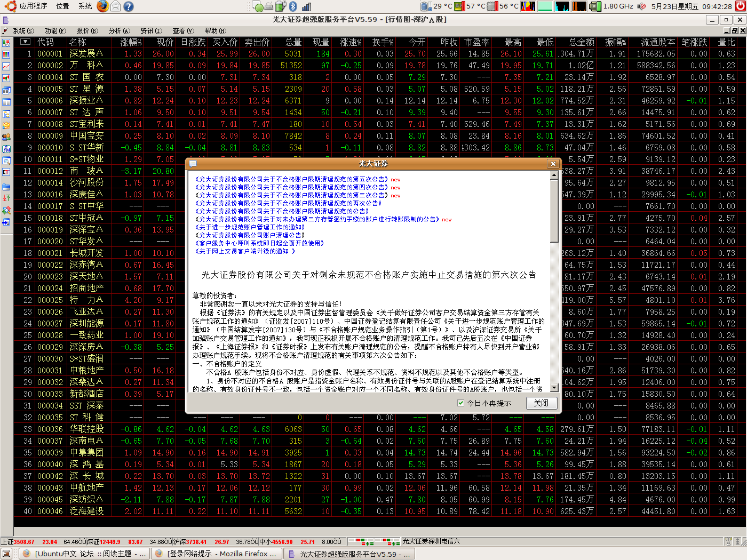This screenshot has height=560, width=747.
Task: Click the Bluetooth tray icon
Action: coord(293,6)
